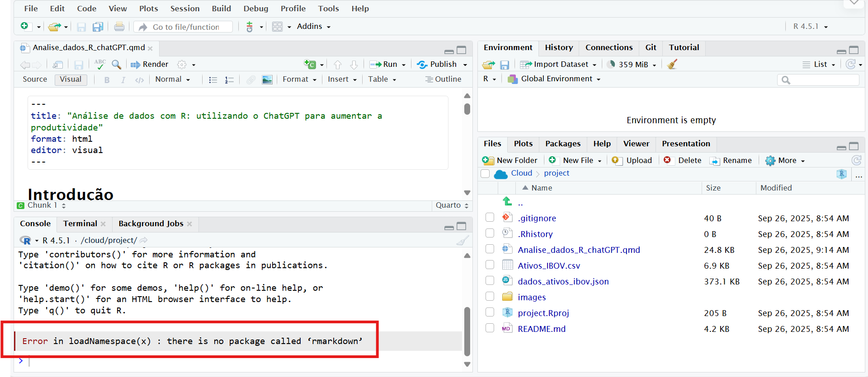The image size is (868, 377).
Task: Open Ativos_IBOV.csv file link
Action: click(x=549, y=265)
